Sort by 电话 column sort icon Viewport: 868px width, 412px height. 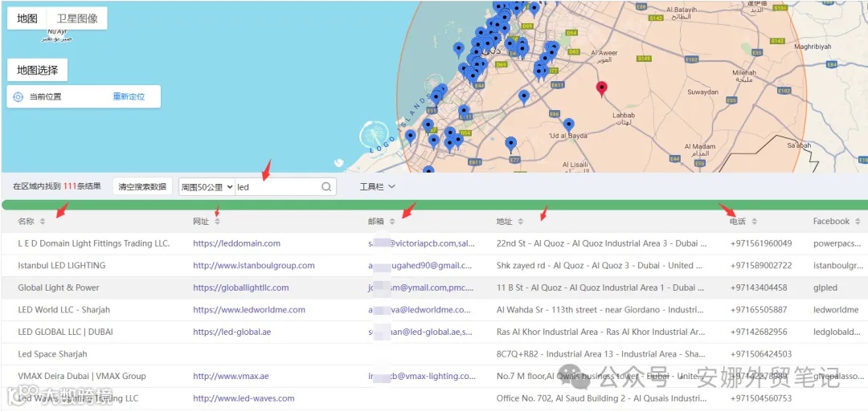[x=754, y=222]
